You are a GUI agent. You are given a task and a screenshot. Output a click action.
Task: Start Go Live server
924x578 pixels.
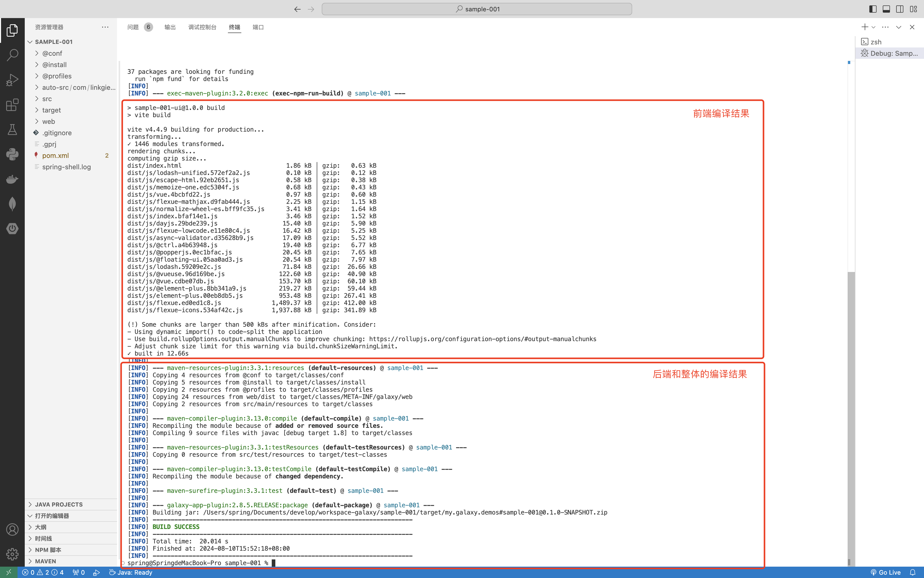pyautogui.click(x=885, y=572)
